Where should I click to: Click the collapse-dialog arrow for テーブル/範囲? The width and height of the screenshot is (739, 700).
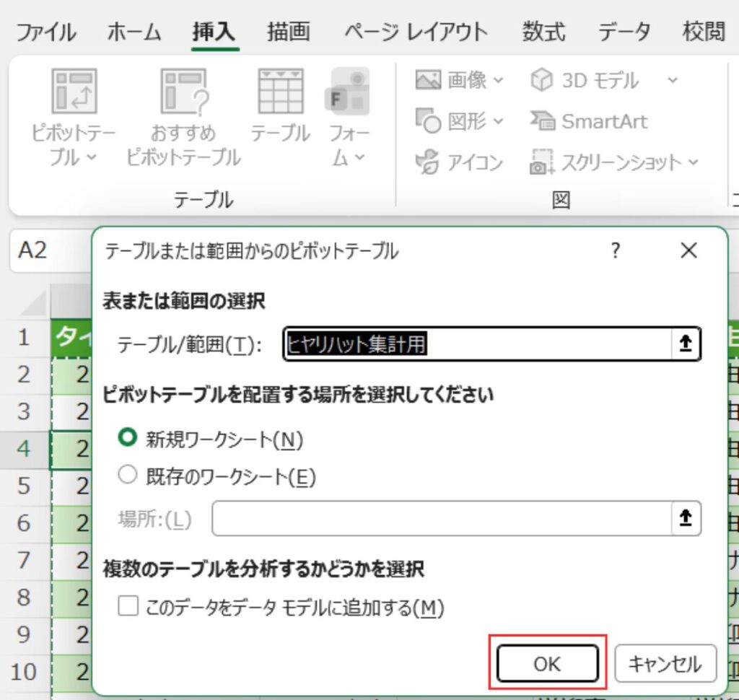point(686,344)
